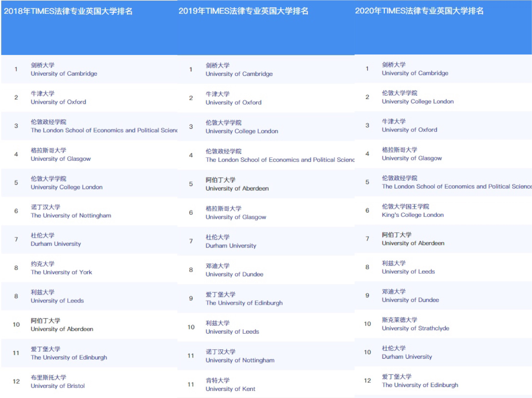Click the 2018 TIMES law ranking header
Image resolution: width=532 pixels, height=398 pixels.
point(68,11)
